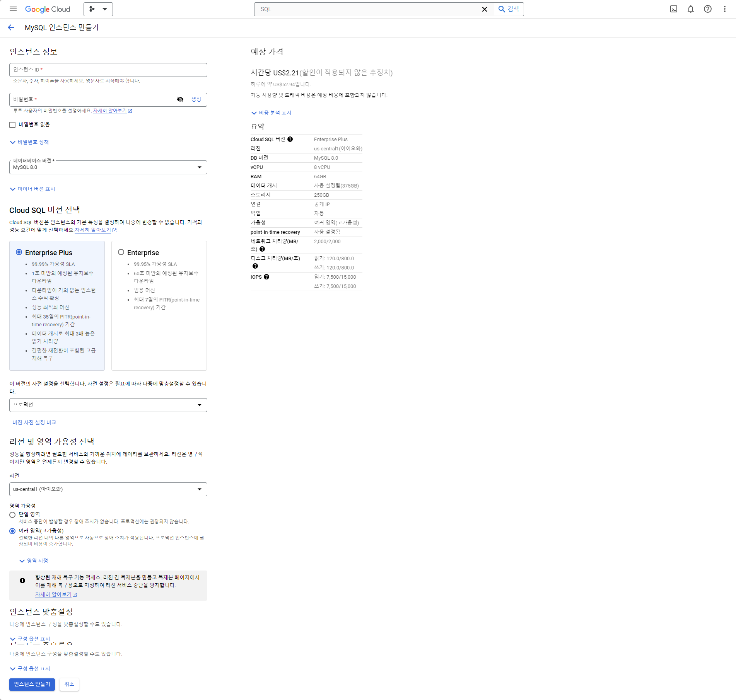Select the Enterprise radio button

pos(121,252)
